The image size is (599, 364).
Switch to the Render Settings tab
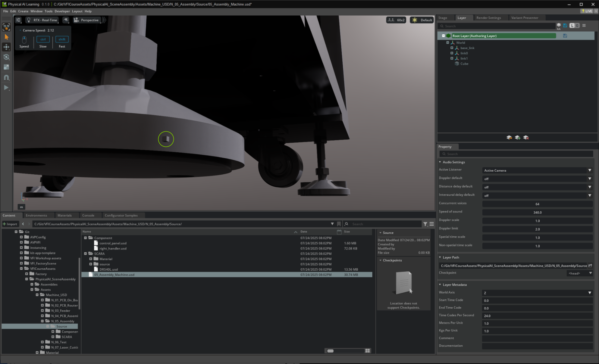[x=488, y=18]
